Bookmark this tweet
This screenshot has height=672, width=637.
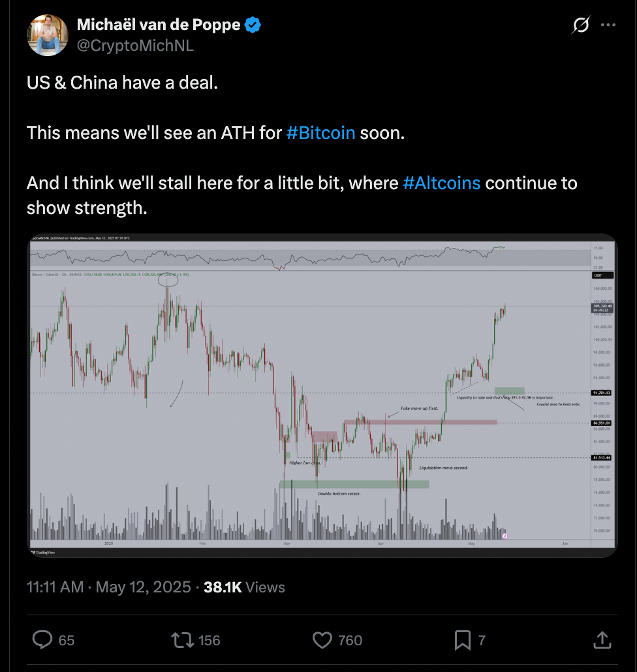tap(462, 640)
